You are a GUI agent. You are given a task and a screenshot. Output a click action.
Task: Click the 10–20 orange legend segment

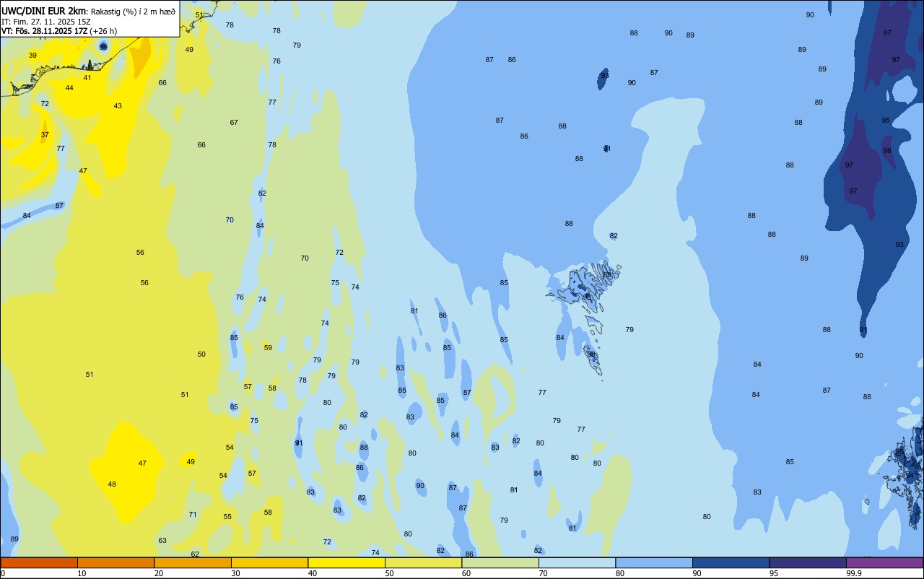[x=115, y=562]
